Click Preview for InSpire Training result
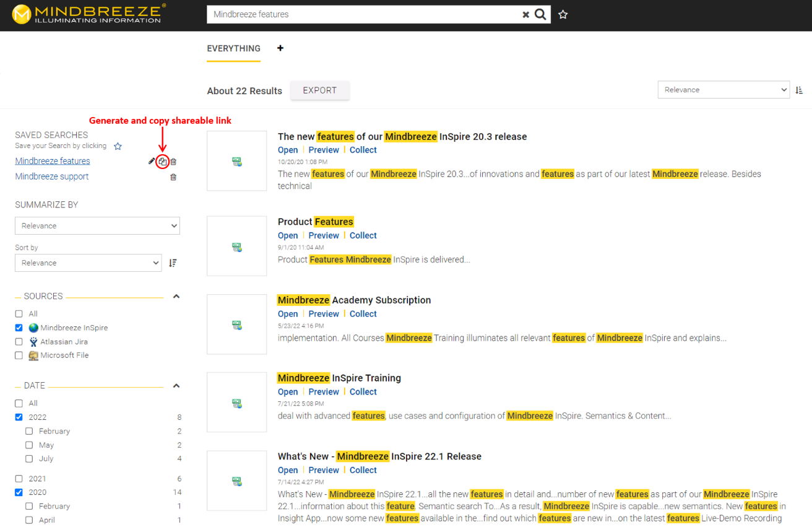 [324, 392]
